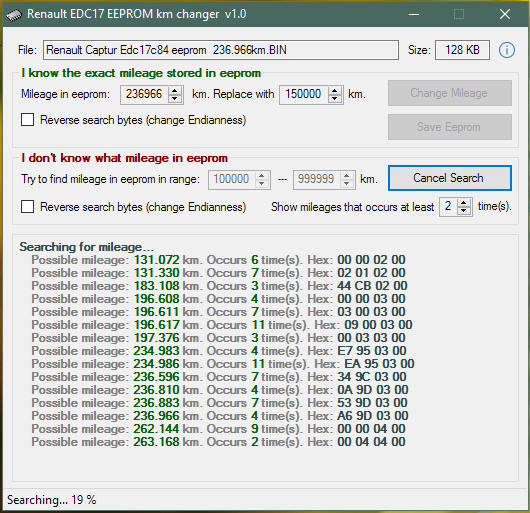The height and width of the screenshot is (513, 530).
Task: Decrease the range end value 999999
Action: tap(346, 184)
